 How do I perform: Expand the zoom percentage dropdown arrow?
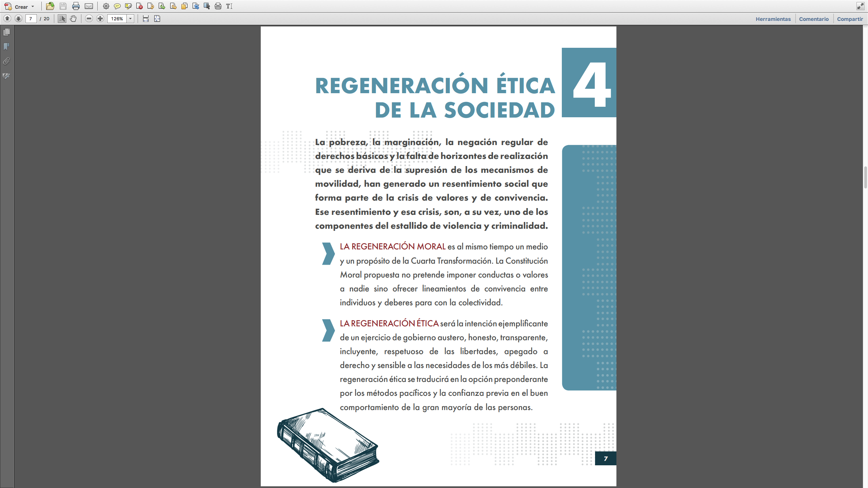pyautogui.click(x=131, y=19)
